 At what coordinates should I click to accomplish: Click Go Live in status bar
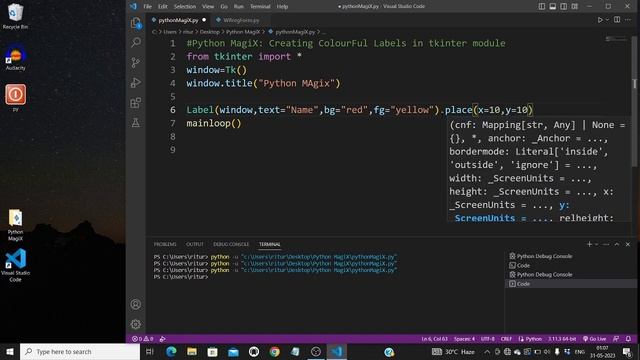[594, 339]
